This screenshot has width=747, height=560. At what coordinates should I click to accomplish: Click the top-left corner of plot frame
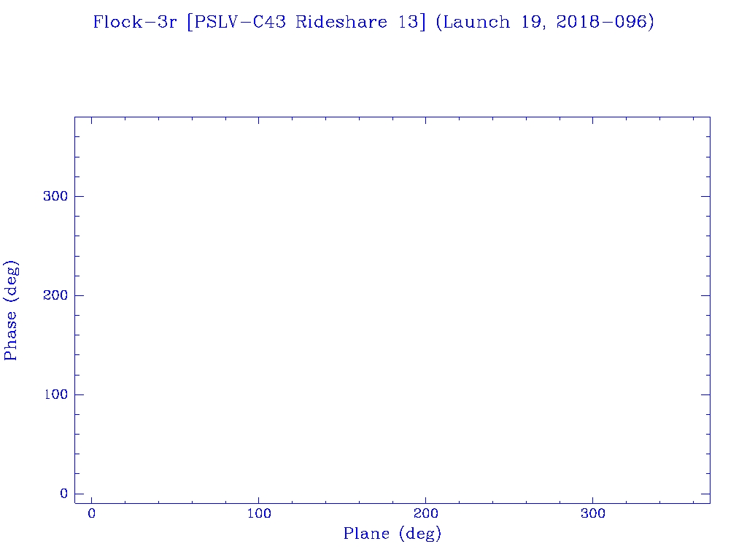pos(74,117)
